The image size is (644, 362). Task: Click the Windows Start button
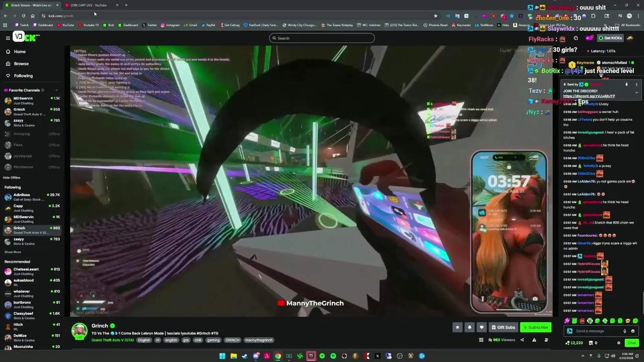[222, 356]
